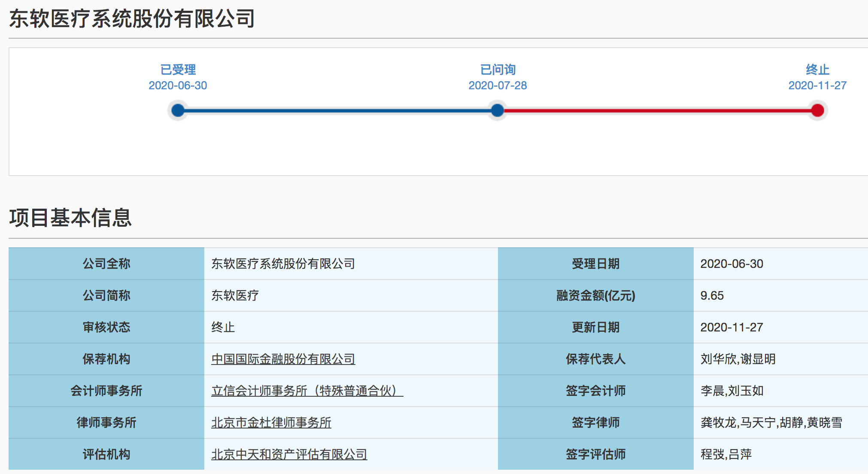Click the 受理日期 header cell
Viewport: 868px width, 474px height.
[596, 264]
